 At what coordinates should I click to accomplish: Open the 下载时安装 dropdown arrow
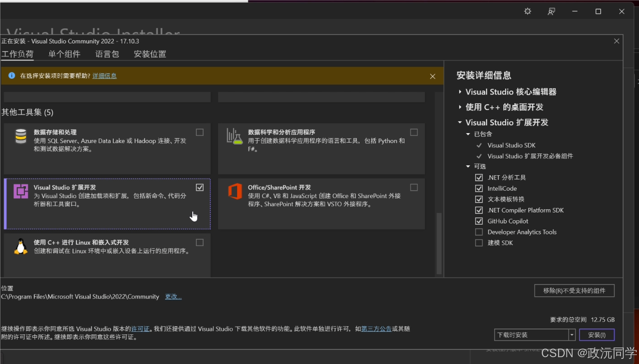tap(572, 335)
